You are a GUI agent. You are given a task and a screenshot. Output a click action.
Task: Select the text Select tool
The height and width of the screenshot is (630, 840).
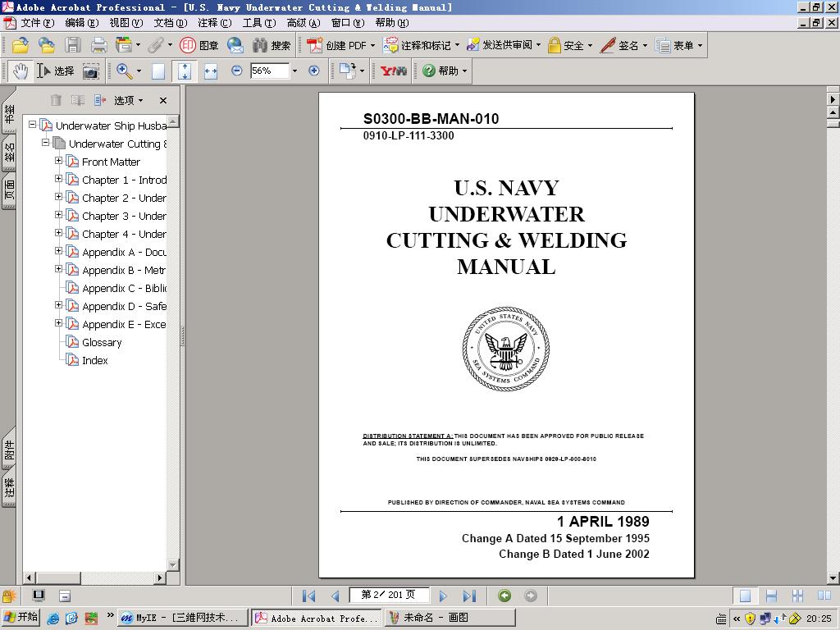click(55, 71)
